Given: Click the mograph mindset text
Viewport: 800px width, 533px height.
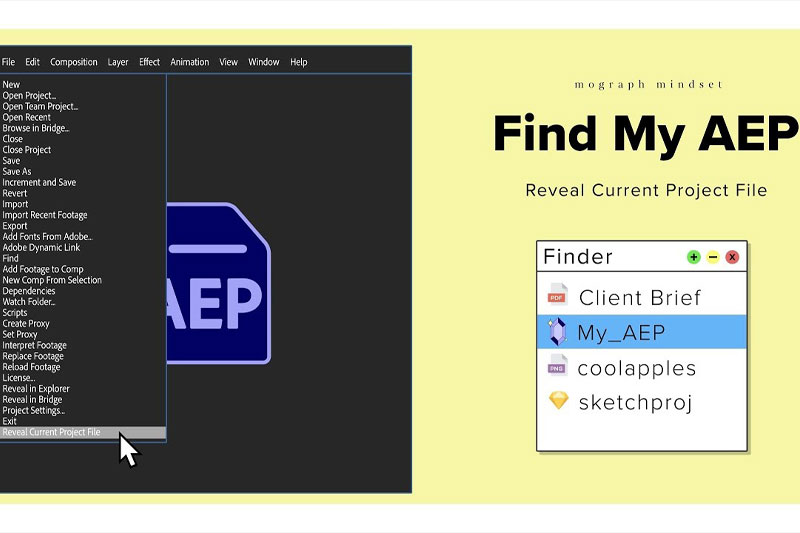Looking at the screenshot, I should click(648, 85).
